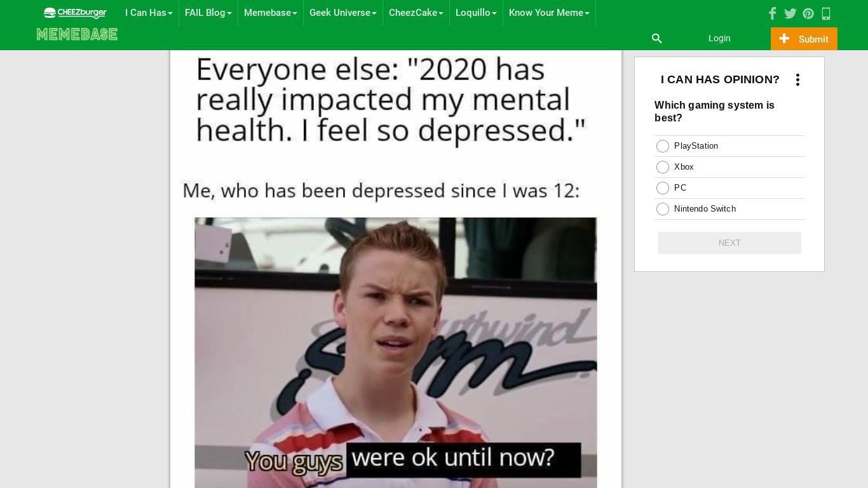Click the depression meme image
868x488 pixels.
[x=395, y=269]
